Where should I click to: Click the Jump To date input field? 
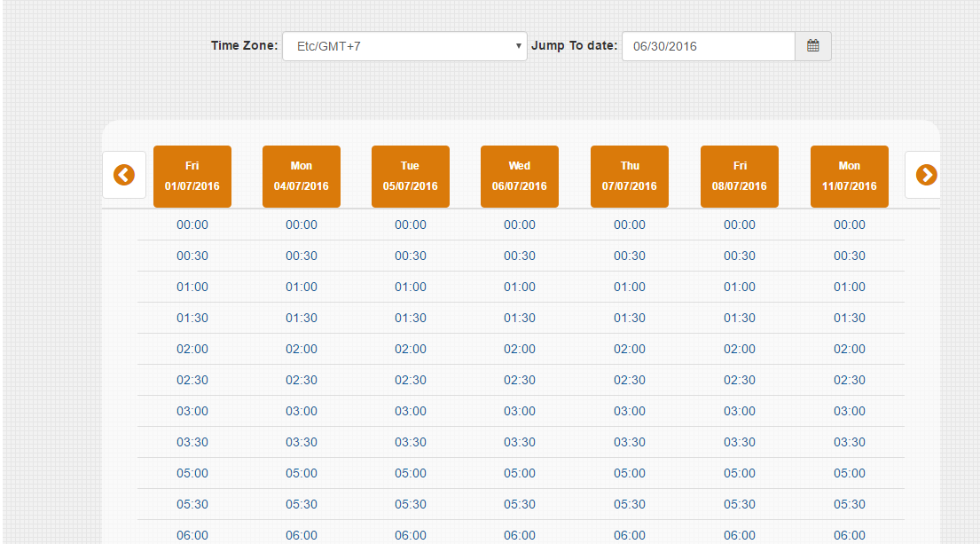coord(708,46)
